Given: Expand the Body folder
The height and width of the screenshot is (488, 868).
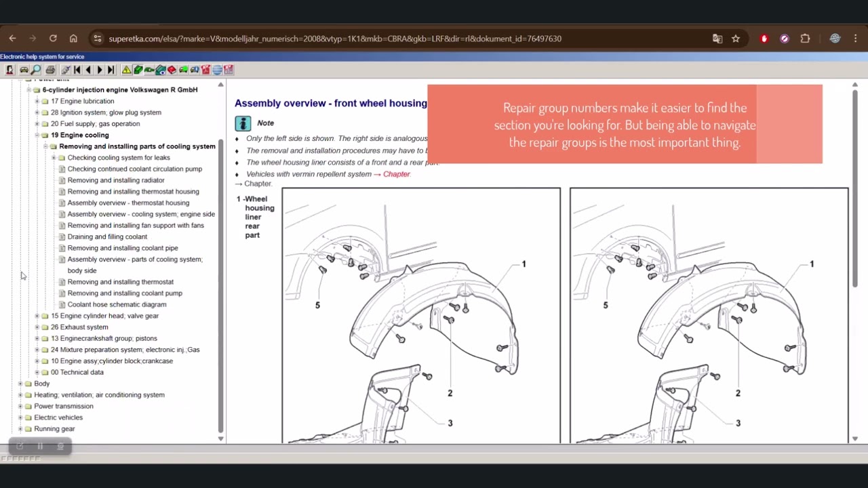Looking at the screenshot, I should click(x=20, y=384).
